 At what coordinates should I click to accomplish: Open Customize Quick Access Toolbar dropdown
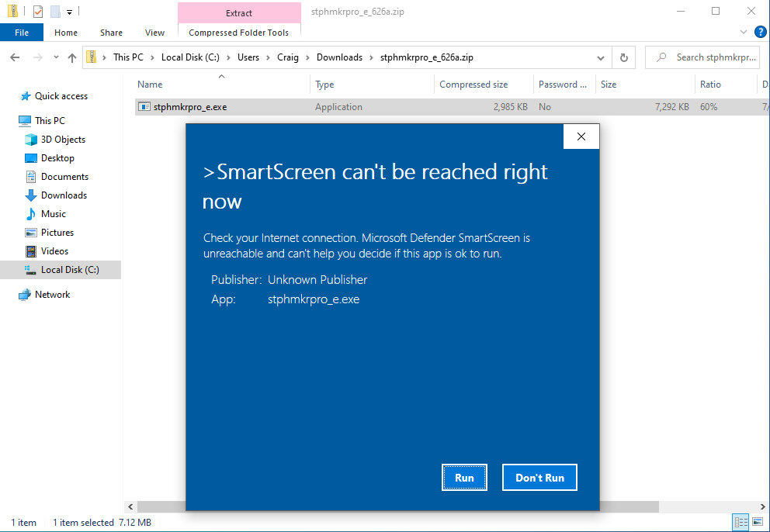69,12
